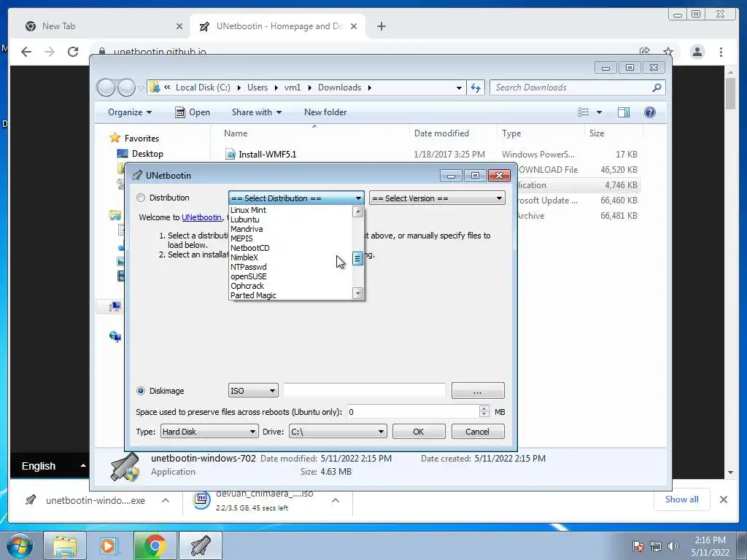Screen dimensions: 747x560
Task: Click Show all downloads
Action: point(682,499)
